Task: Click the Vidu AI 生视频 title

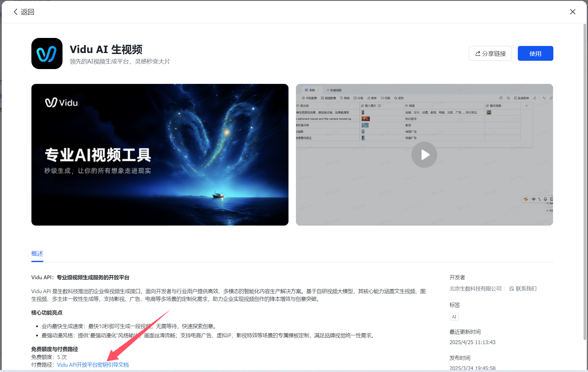Action: (x=106, y=50)
